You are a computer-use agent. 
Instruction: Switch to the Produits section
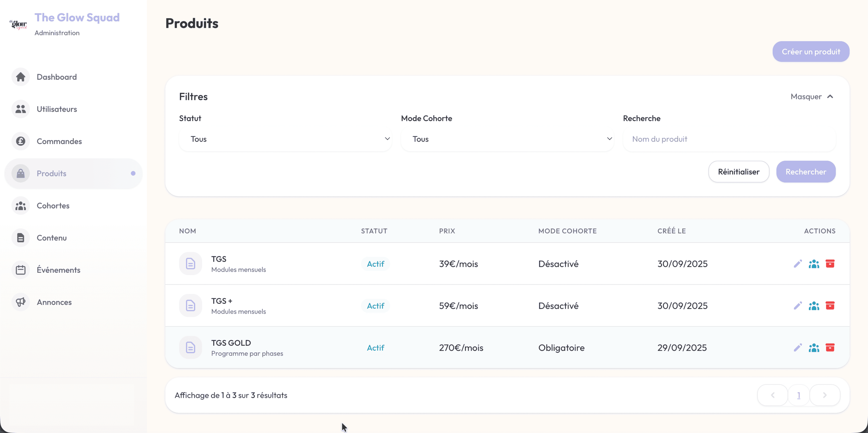tap(51, 173)
